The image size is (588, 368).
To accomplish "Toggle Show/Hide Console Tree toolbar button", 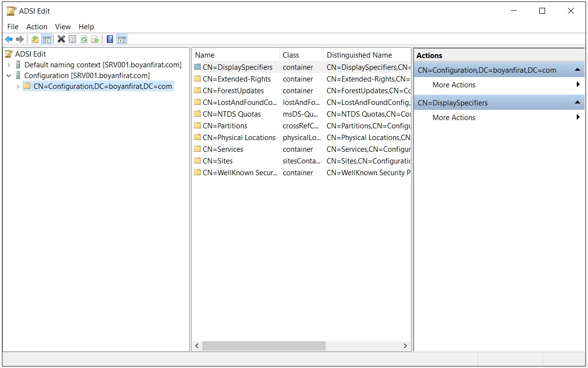I will (x=47, y=40).
